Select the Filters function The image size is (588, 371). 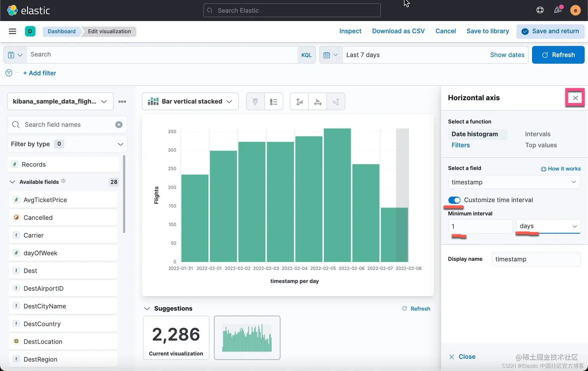tap(460, 145)
